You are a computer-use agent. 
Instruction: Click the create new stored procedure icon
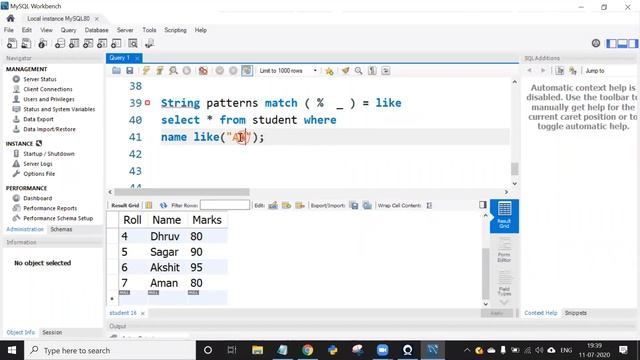tap(102, 43)
